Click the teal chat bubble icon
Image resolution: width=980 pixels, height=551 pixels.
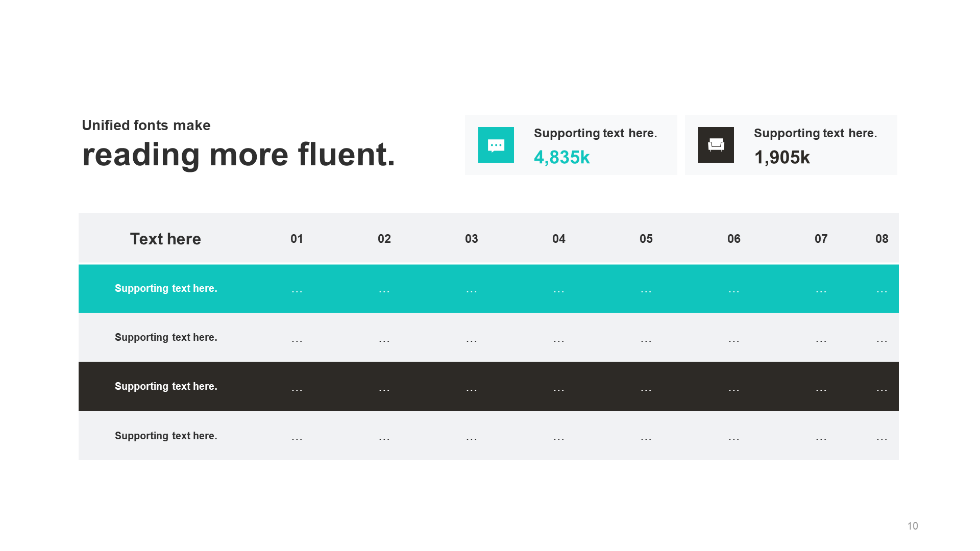tap(496, 145)
